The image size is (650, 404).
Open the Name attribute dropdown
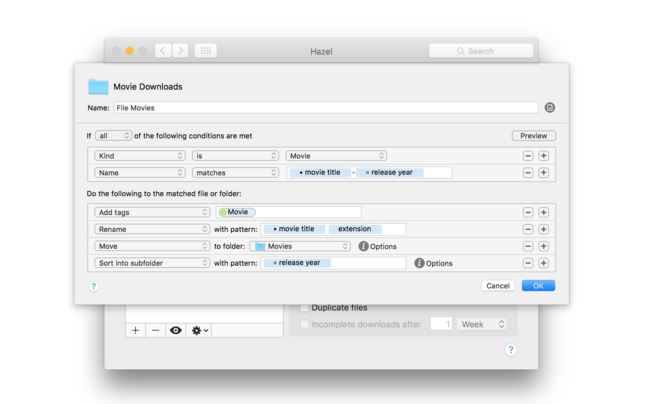coord(140,173)
